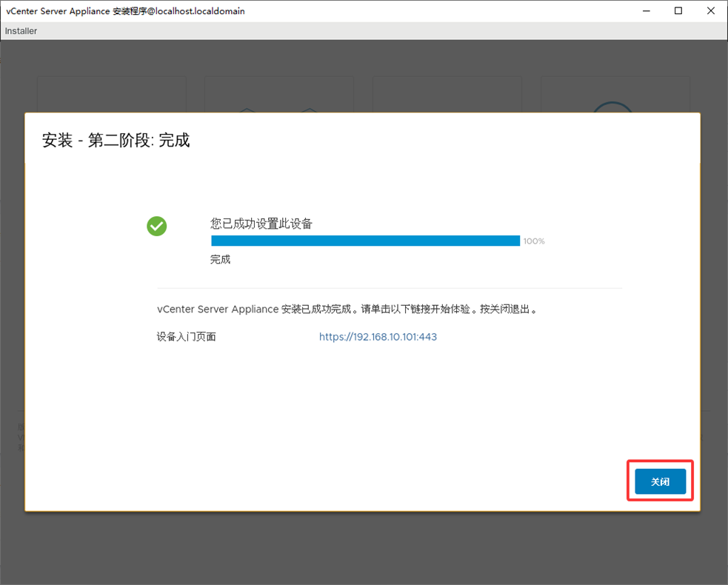Click the 100% progress label
Viewport: 728px width, 585px height.
click(534, 241)
